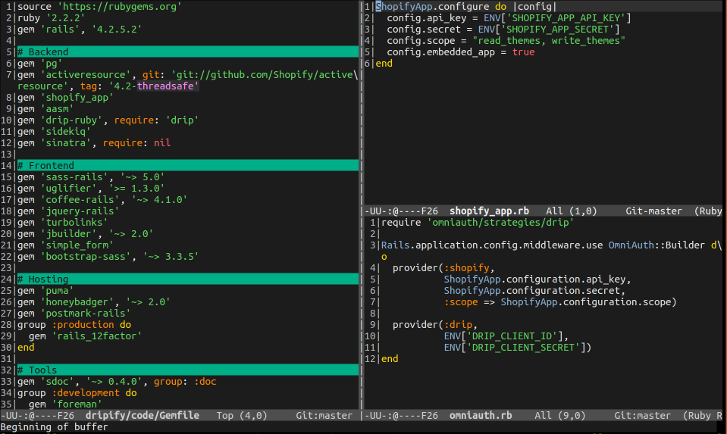Screen dimensions: 727x434
Task: Place cursor on gem 'sidekiq' line
Action: click(54, 131)
